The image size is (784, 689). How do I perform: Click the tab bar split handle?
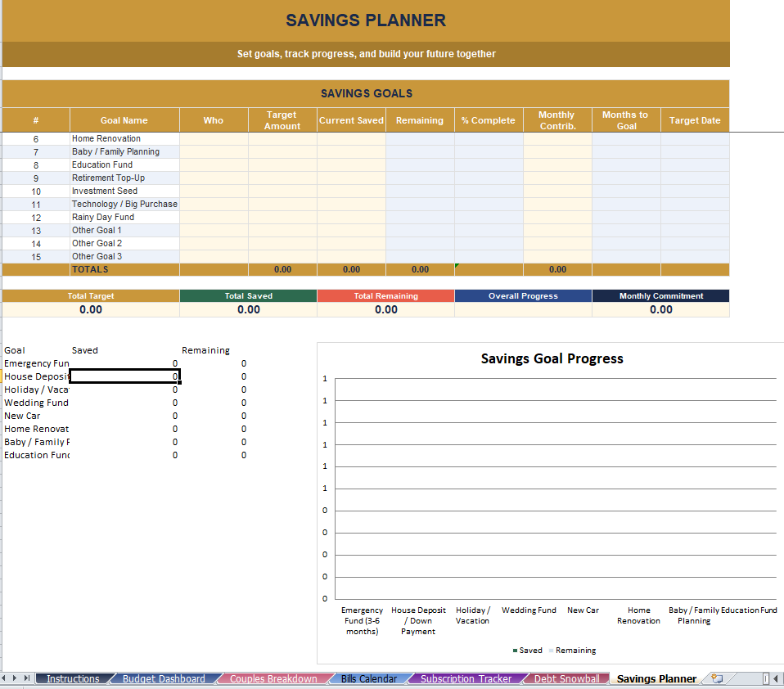pyautogui.click(x=765, y=678)
